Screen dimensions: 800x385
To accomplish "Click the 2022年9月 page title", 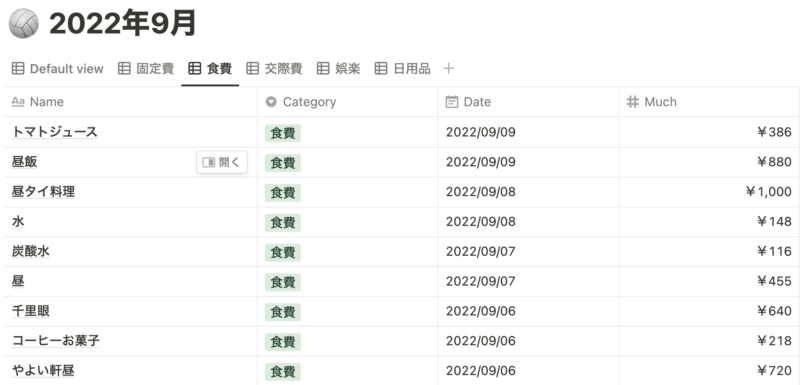I will coord(123,23).
